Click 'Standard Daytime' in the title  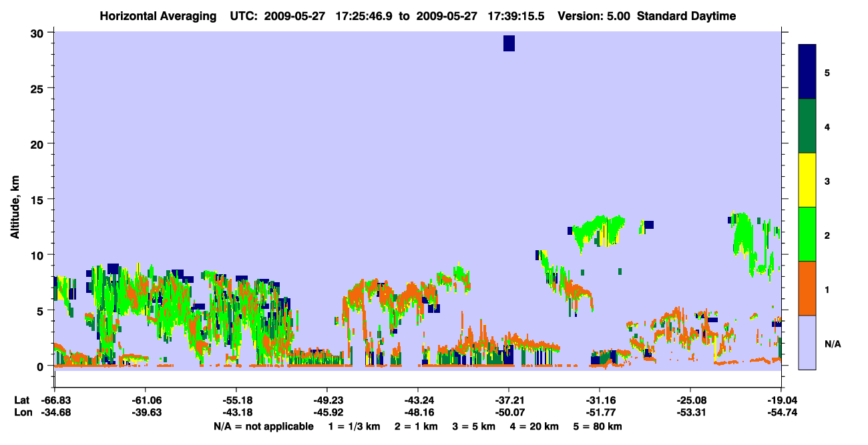[686, 16]
